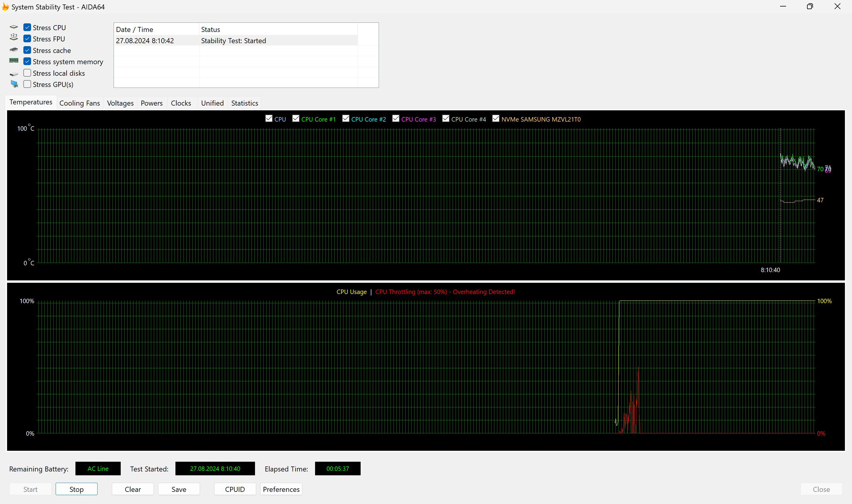The image size is (852, 504).
Task: Open Preferences settings
Action: pyautogui.click(x=281, y=489)
